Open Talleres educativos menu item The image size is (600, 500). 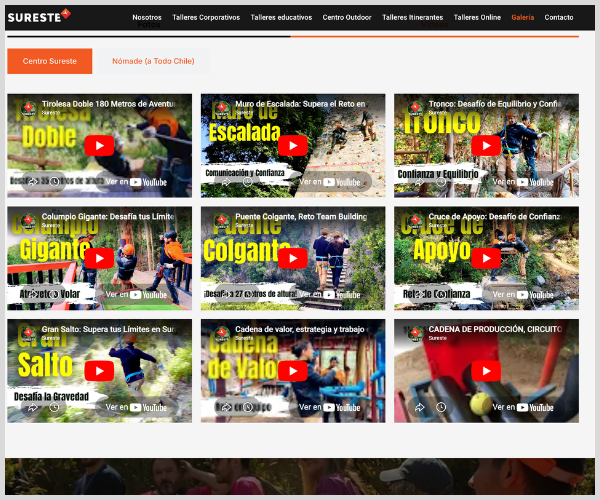pyautogui.click(x=281, y=17)
